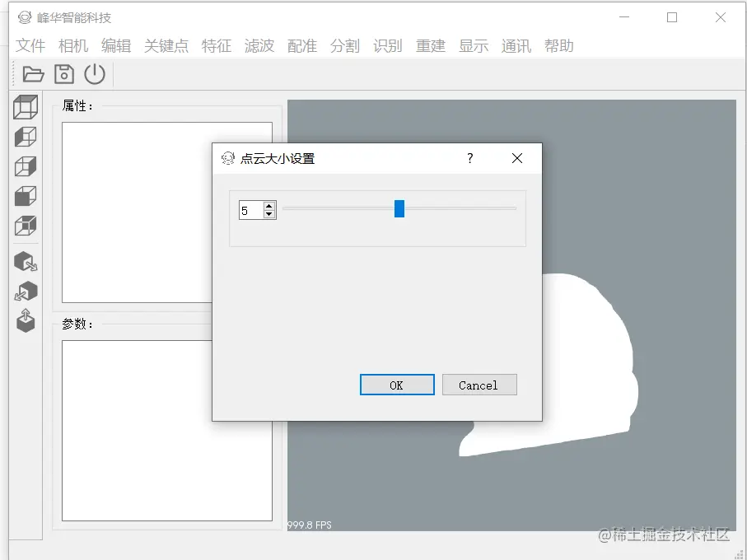This screenshot has height=560, width=747.
Task: Open the 滤波 menu
Action: (259, 46)
